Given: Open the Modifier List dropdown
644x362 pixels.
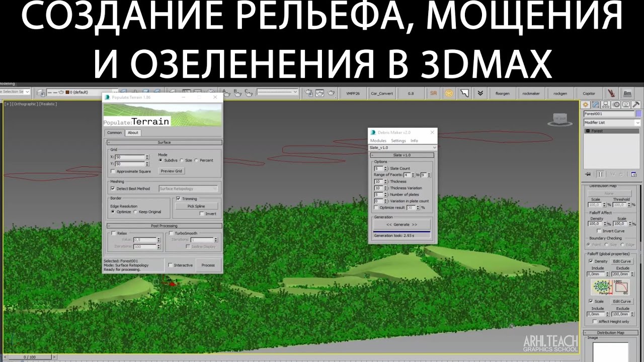Looking at the screenshot, I should point(612,123).
